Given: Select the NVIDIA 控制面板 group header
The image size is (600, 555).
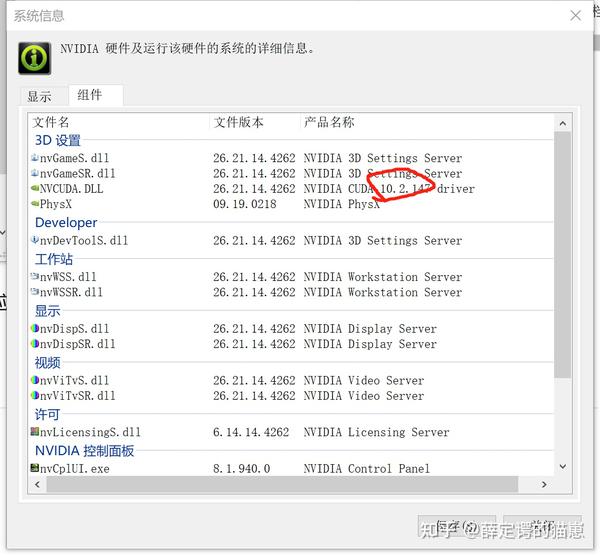Looking at the screenshot, I should pyautogui.click(x=85, y=451).
